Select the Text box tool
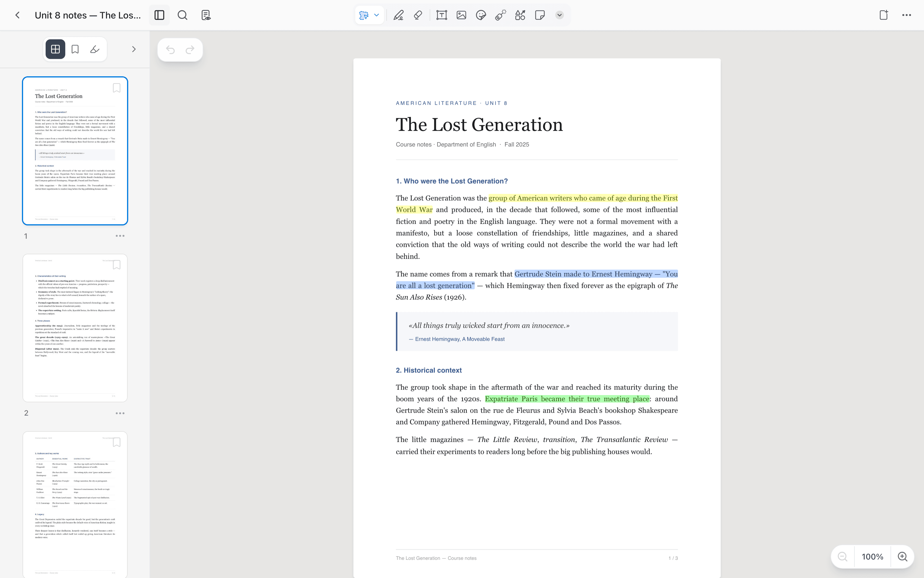 coord(442,15)
